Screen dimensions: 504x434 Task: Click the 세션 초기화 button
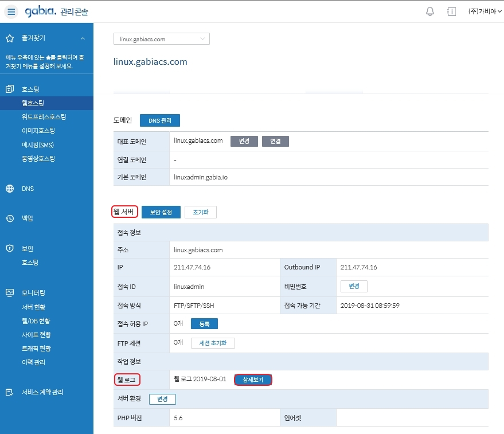point(213,343)
